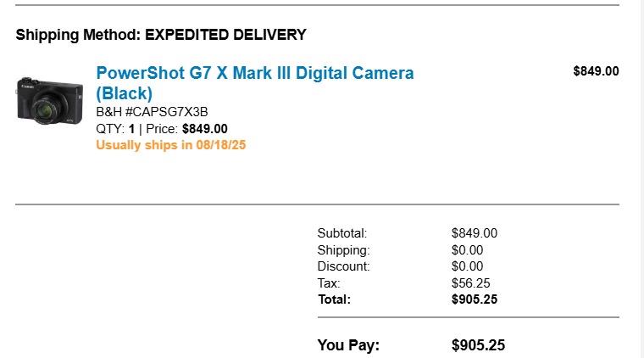Click the Subtotal label

[x=342, y=233]
